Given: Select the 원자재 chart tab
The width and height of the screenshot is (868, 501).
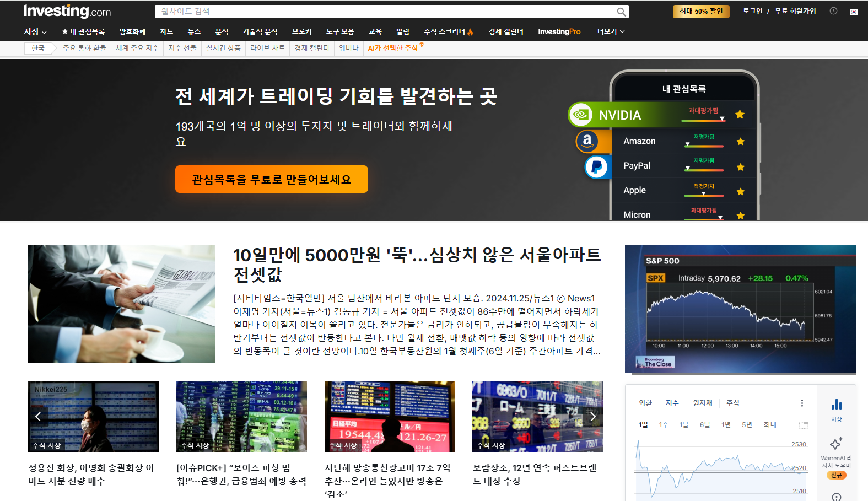Looking at the screenshot, I should pyautogui.click(x=703, y=403).
